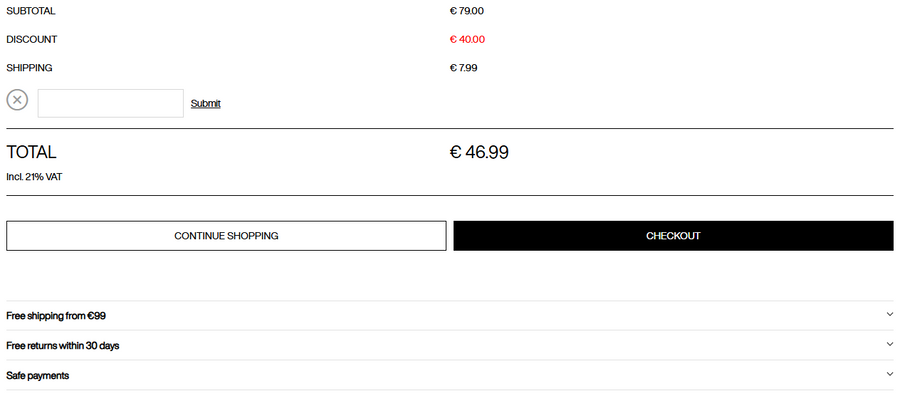Click the Discount label

pyautogui.click(x=32, y=40)
